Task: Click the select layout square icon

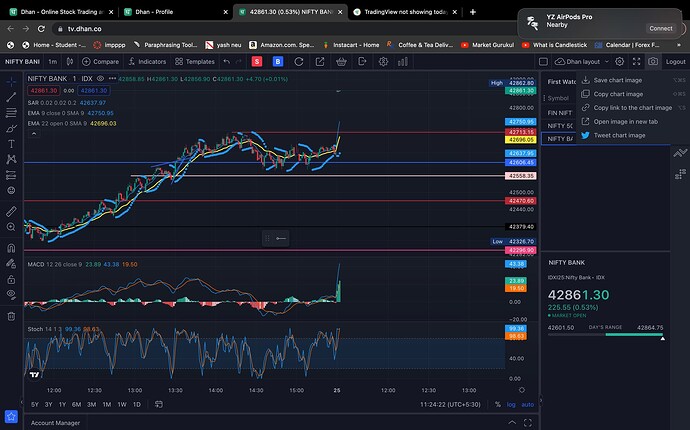Action: 543,62
